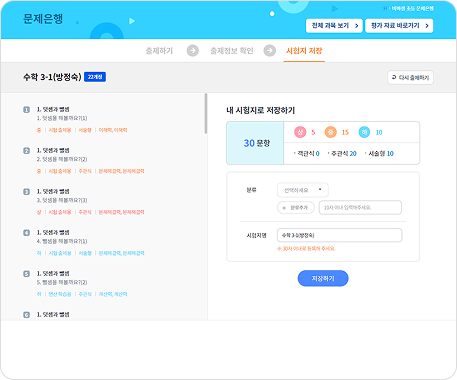The image size is (457, 380).
Task: Click the 서술형 10 count
Action: (x=379, y=153)
